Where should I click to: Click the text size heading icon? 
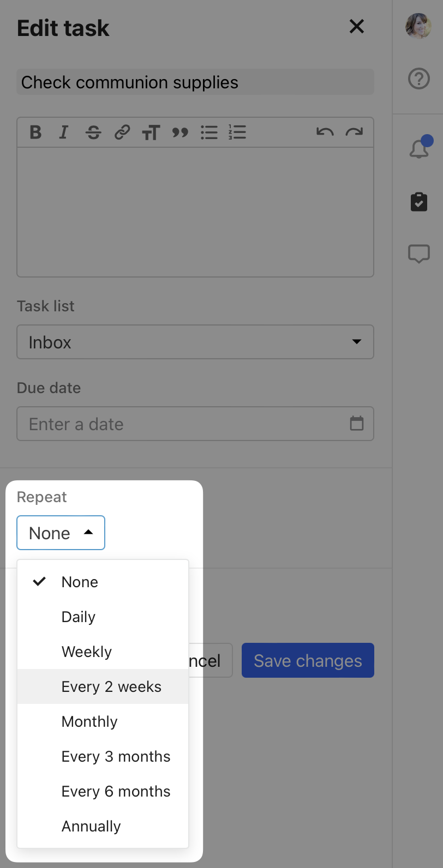pyautogui.click(x=151, y=132)
